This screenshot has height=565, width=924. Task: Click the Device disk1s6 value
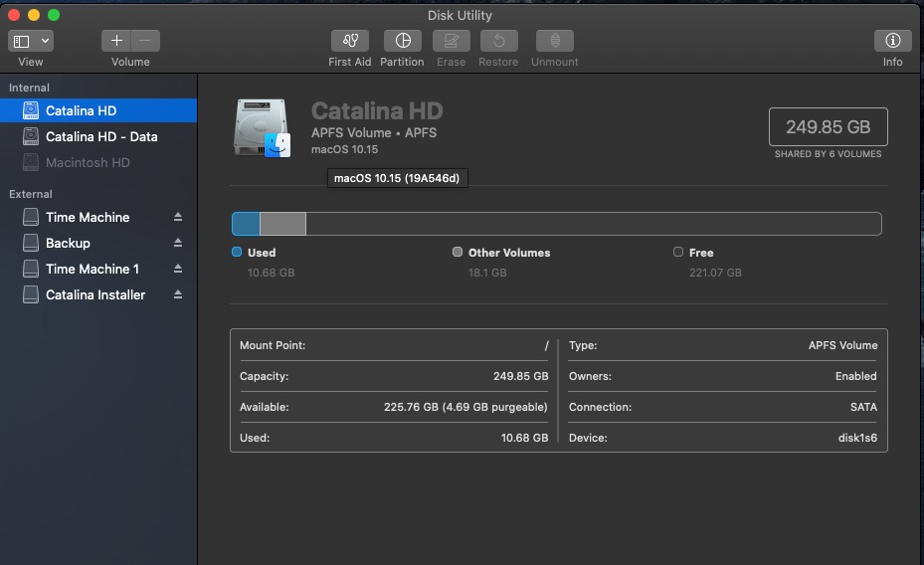857,438
